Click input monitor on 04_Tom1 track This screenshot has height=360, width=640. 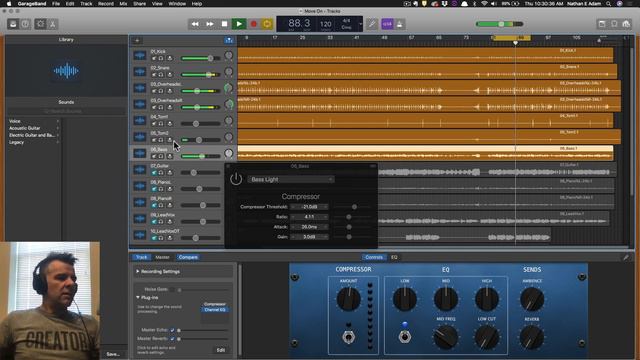pos(170,124)
